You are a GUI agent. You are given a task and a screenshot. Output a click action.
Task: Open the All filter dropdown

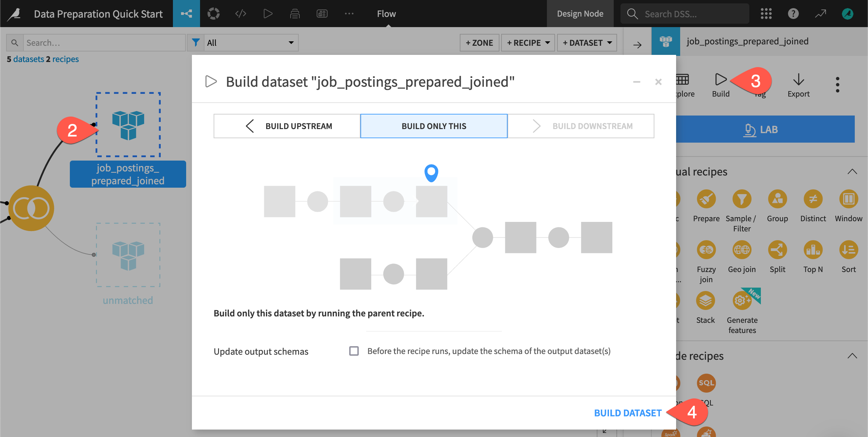coord(251,43)
